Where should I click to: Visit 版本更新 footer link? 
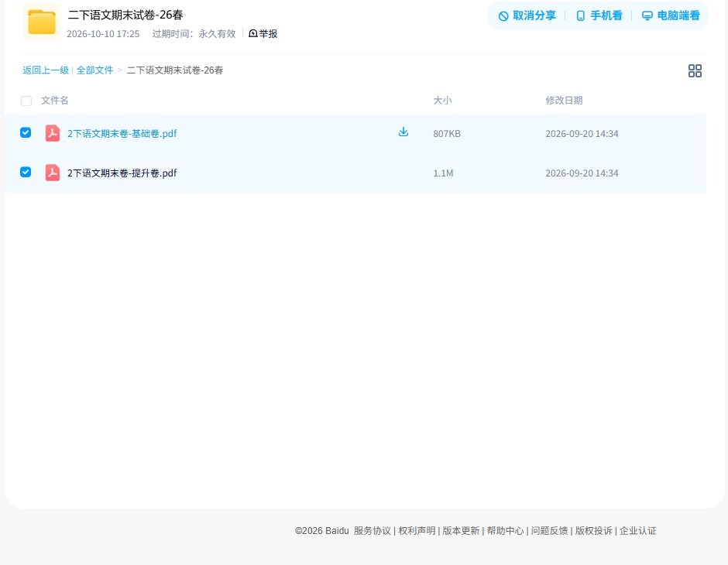461,531
